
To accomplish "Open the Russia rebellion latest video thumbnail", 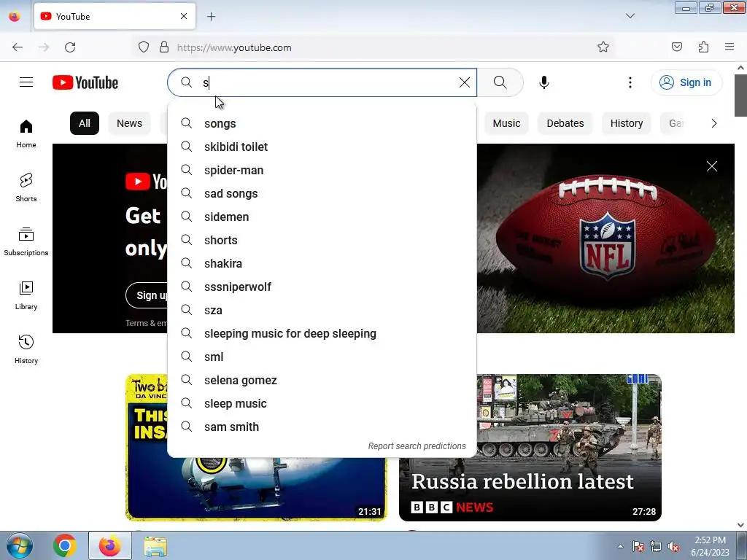I will point(530,448).
